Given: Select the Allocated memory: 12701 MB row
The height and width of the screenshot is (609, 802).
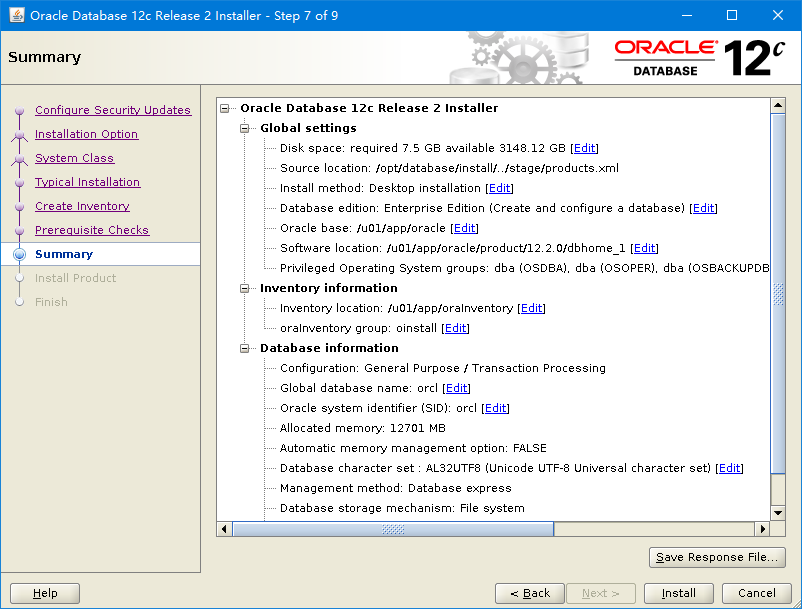Looking at the screenshot, I should click(363, 428).
